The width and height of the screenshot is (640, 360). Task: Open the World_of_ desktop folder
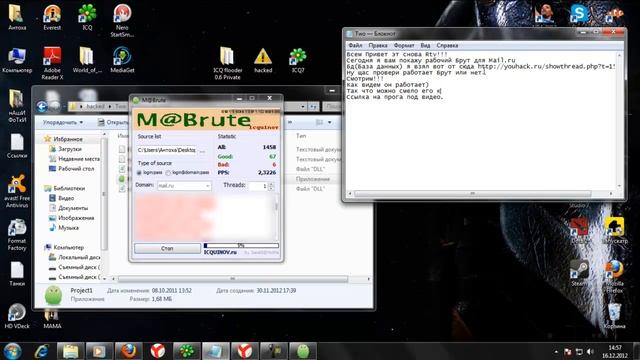87,60
